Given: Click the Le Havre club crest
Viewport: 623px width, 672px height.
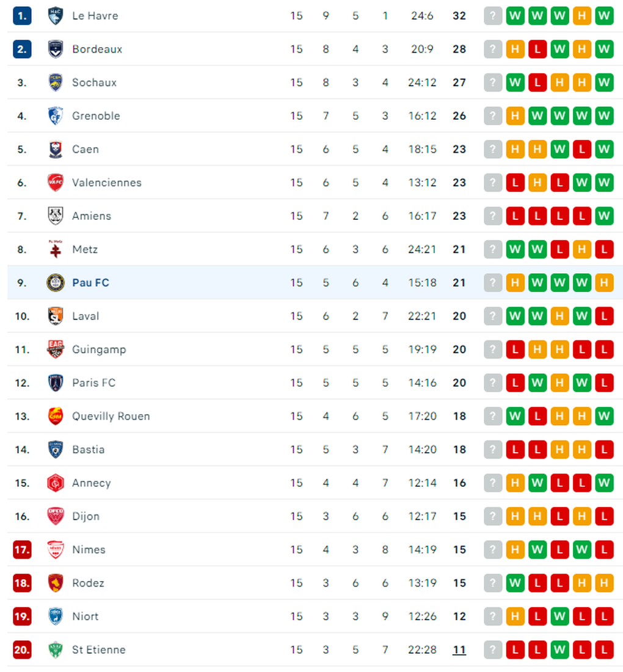Looking at the screenshot, I should pos(55,16).
